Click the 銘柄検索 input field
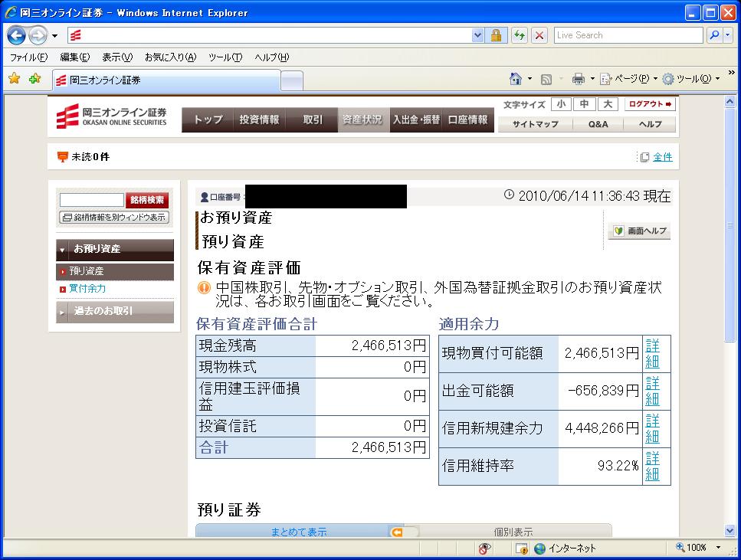 [x=91, y=200]
